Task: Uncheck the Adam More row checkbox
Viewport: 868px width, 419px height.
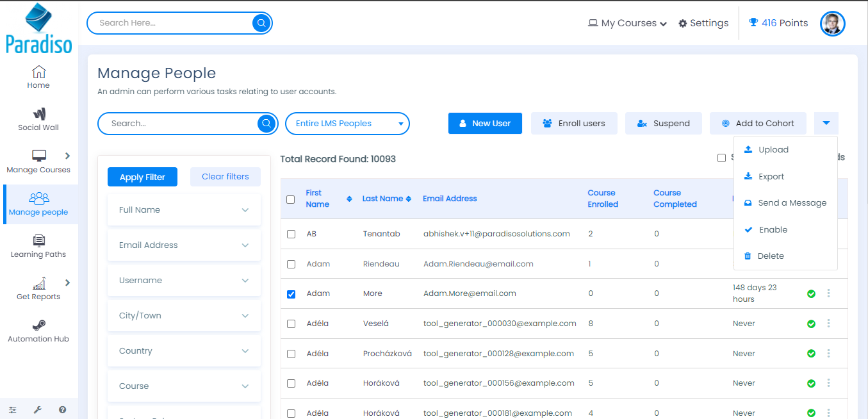Action: click(291, 294)
